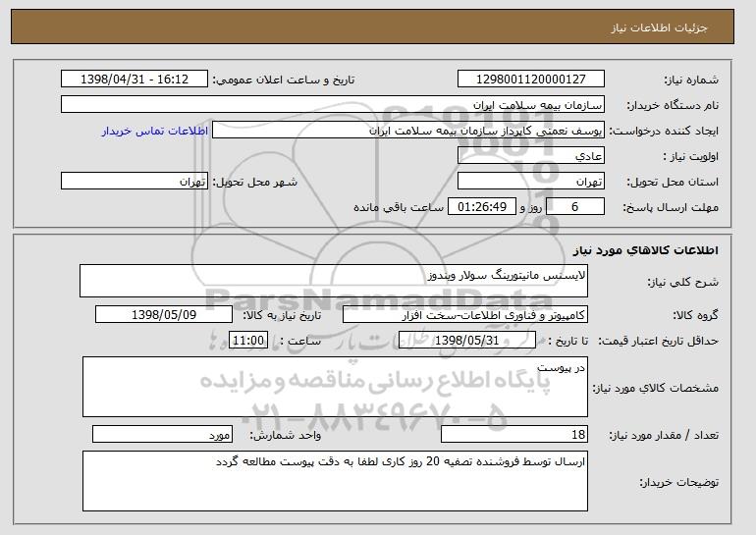
Task: Click the label واحد شمارش
Action: (x=285, y=435)
